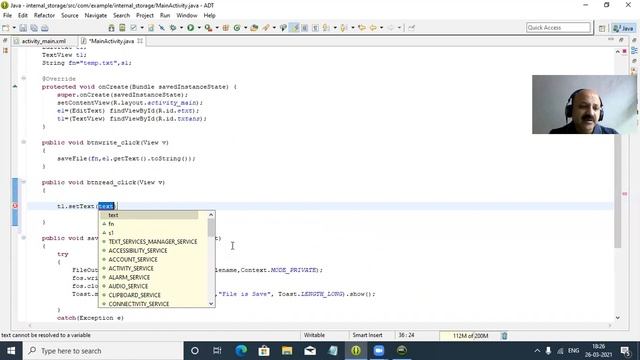Click the Previous Annotation arrow icon
Image resolution: width=640 pixels, height=360 pixels.
(344, 28)
